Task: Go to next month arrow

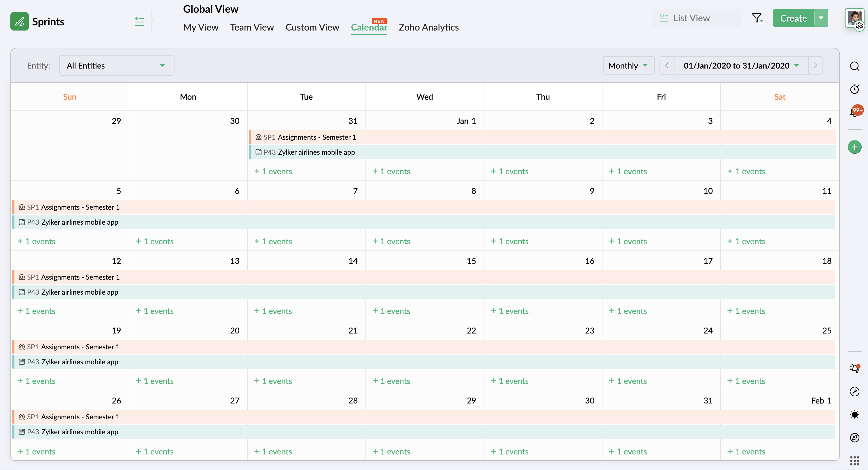Action: (x=815, y=65)
